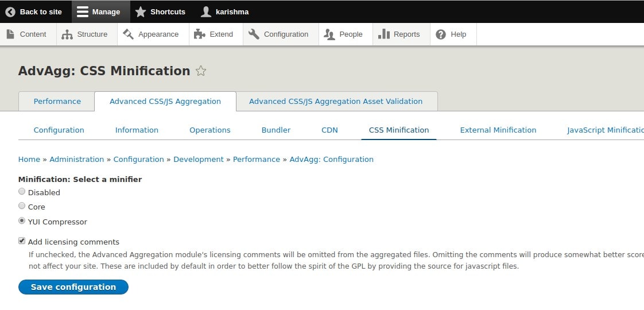Select the Disabled minifier option
Screen dimensions: 644x310
coord(22,191)
